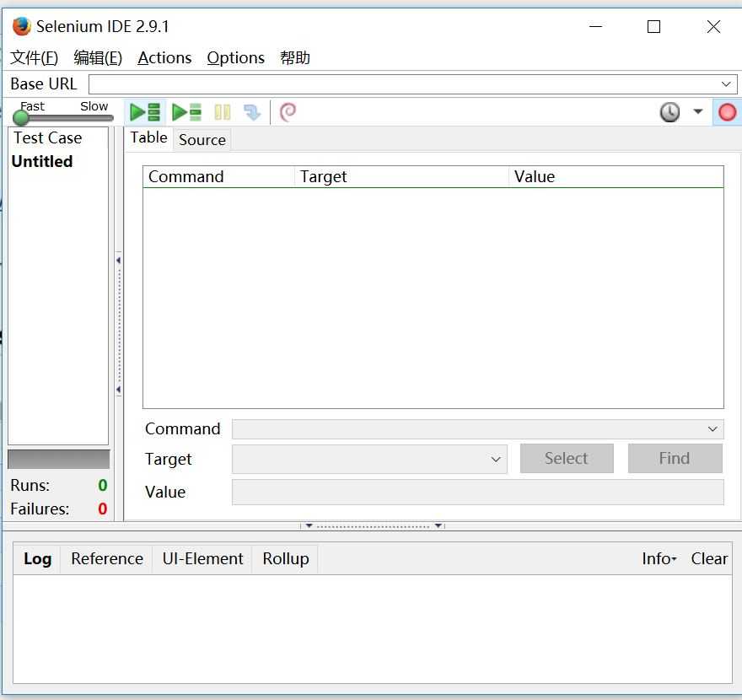Click the Firefox Selenium IDE window icon
The width and height of the screenshot is (742, 700).
point(22,26)
